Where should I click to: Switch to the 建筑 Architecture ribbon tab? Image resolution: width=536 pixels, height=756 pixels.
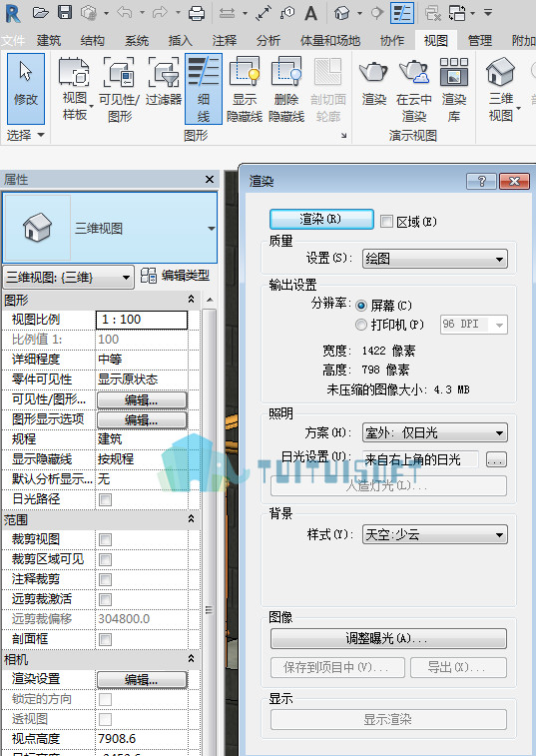(x=49, y=41)
